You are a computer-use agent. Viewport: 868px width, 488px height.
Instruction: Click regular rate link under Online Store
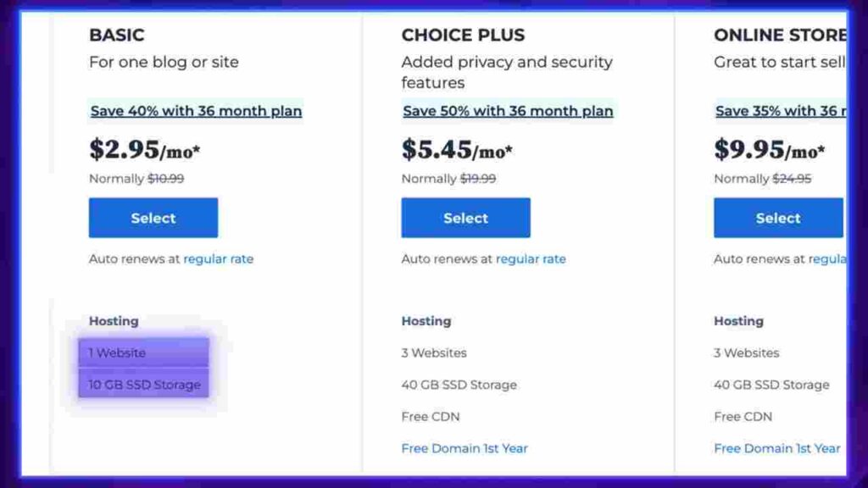pyautogui.click(x=827, y=259)
